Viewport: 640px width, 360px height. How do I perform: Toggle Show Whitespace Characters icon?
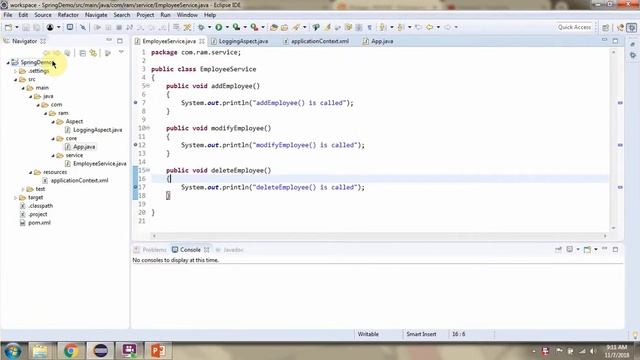pos(369,27)
